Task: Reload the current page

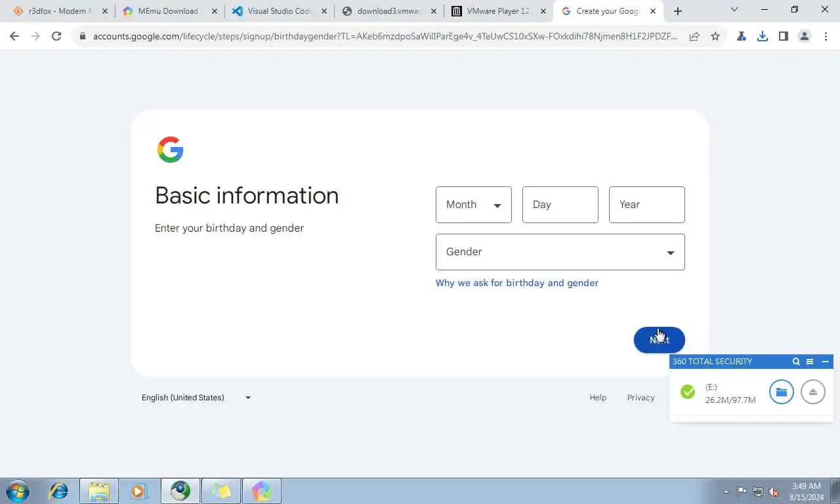Action: point(56,36)
